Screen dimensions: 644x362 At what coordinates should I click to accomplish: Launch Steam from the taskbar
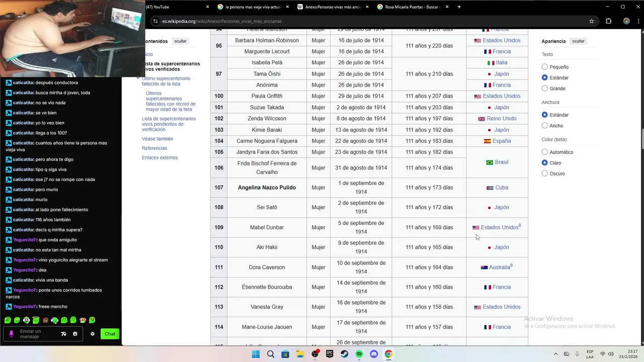tap(345, 354)
